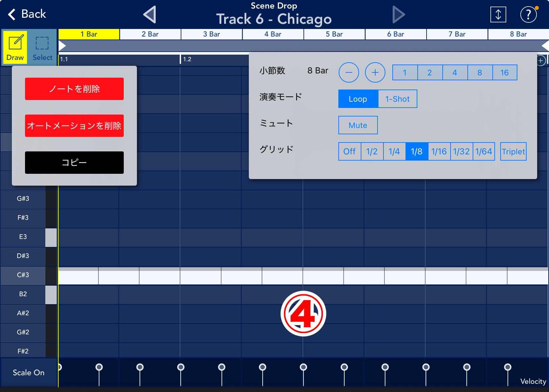
Task: Turn grid Off
Action: [x=350, y=151]
